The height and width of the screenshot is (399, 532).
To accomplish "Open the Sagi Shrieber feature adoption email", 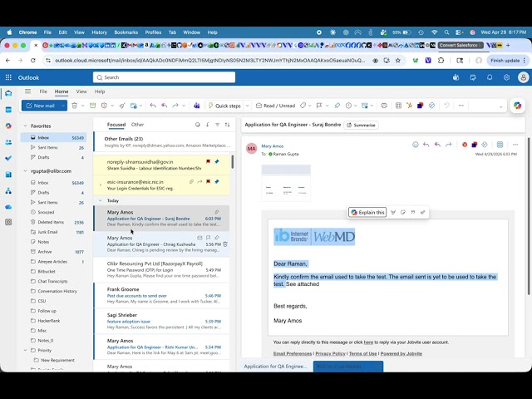I will (x=162, y=322).
